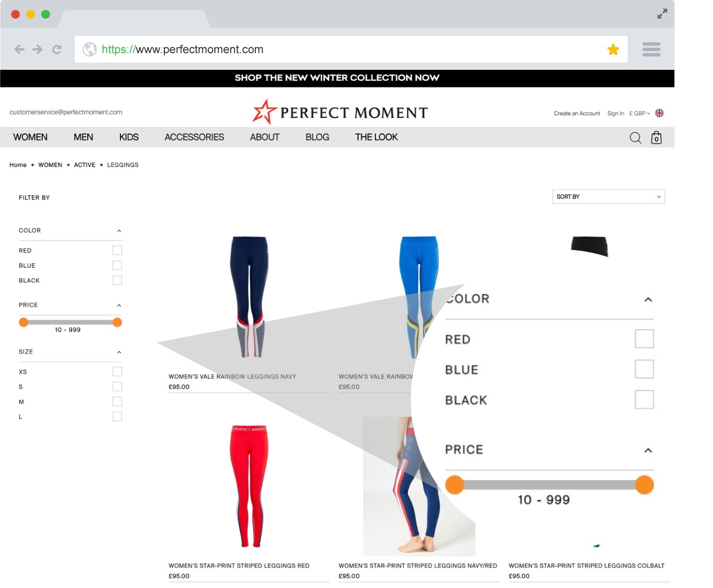Click the Home breadcrumb link
Image resolution: width=713 pixels, height=588 pixels.
coord(18,165)
